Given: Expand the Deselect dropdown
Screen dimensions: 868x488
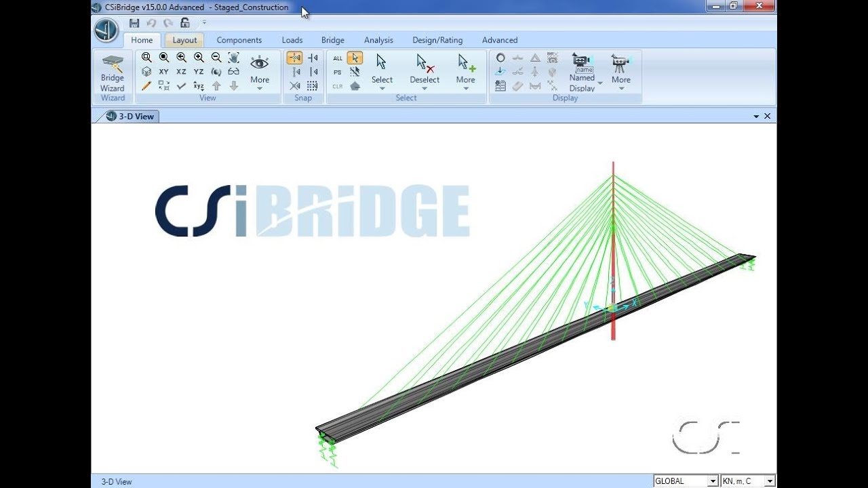Looking at the screenshot, I should [x=425, y=73].
